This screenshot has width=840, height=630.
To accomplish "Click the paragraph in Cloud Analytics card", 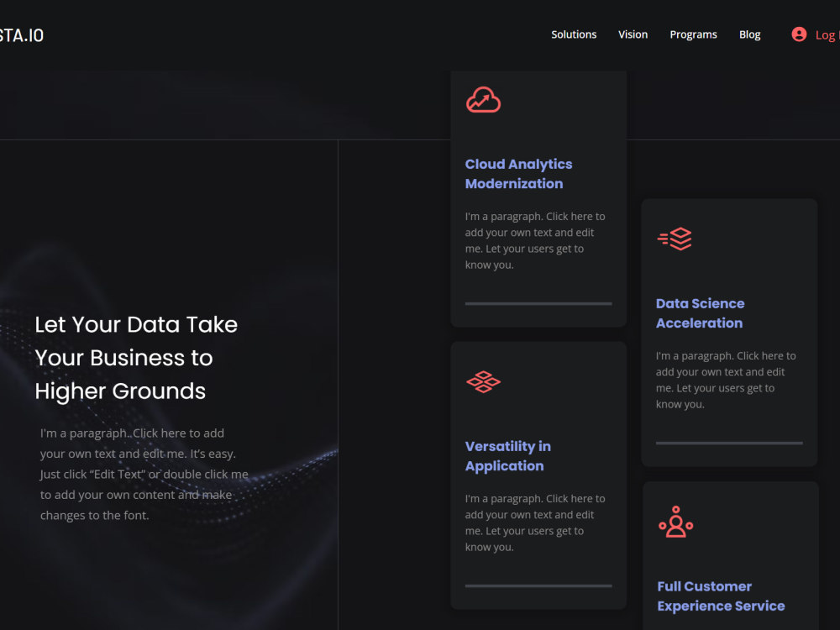I will pos(535,240).
